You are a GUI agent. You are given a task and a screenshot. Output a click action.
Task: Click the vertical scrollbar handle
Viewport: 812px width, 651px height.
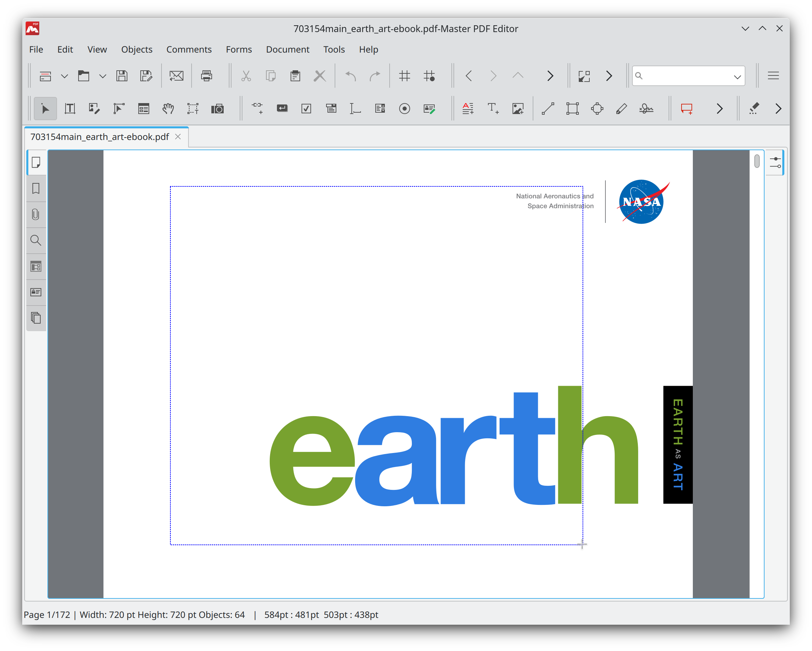coord(757,161)
